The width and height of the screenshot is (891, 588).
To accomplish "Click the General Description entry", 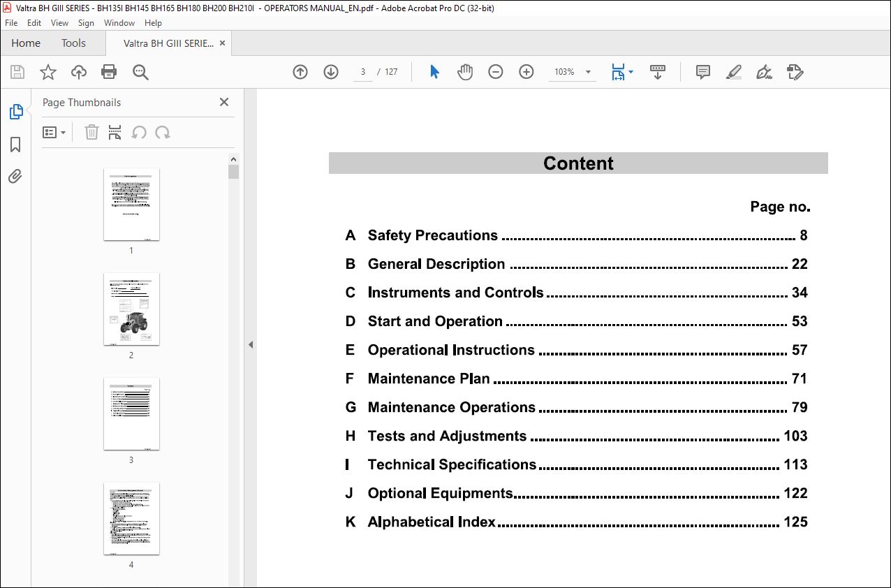I will (576, 264).
